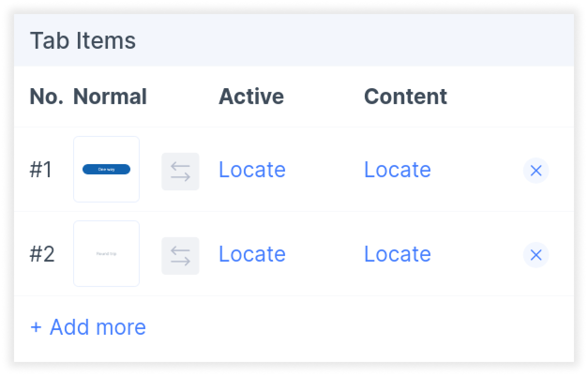Delete tab item #2 using the X icon

click(536, 255)
